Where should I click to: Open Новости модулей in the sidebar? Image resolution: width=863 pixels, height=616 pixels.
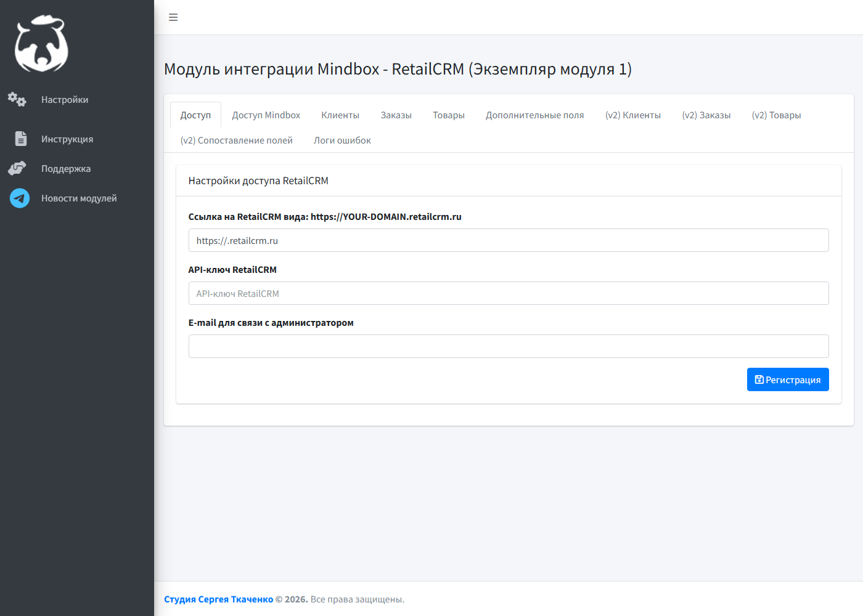[x=79, y=198]
